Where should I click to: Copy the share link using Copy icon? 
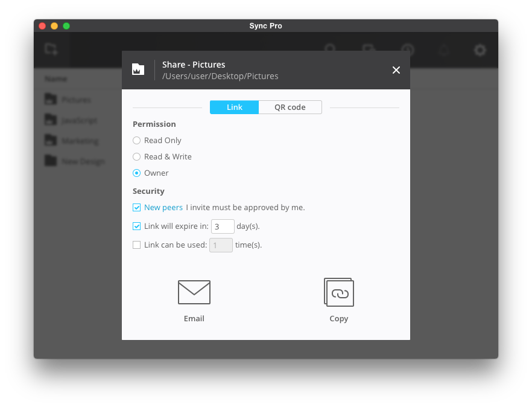coord(338,292)
